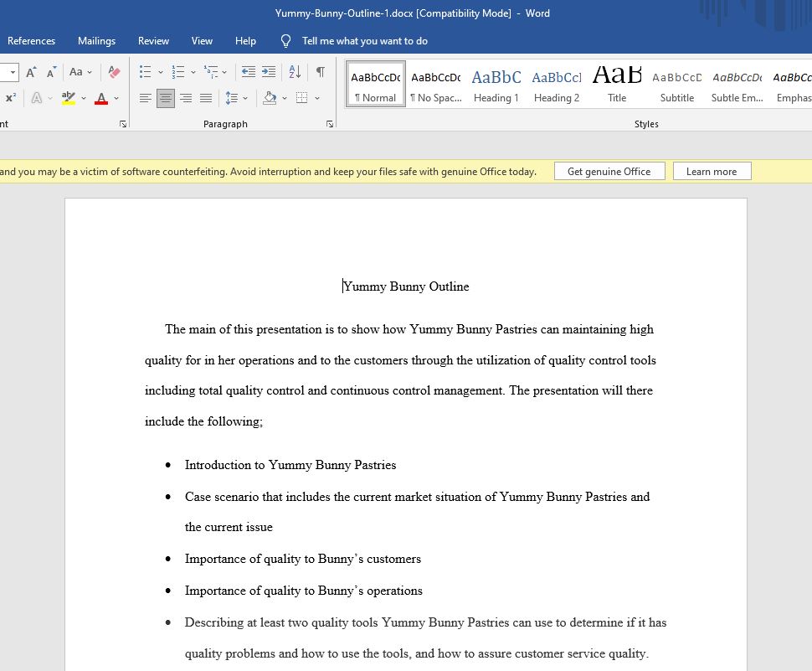Screen dimensions: 812x671
Task: Open the Change Case (Aa) menu
Action: 80,72
